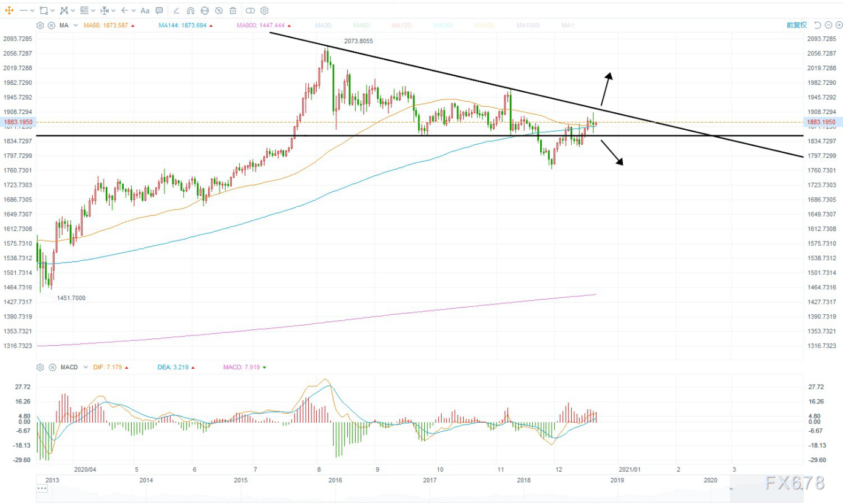Enable the faded MA30 line legend
Viewport: 843px width, 504px height.
pos(324,25)
